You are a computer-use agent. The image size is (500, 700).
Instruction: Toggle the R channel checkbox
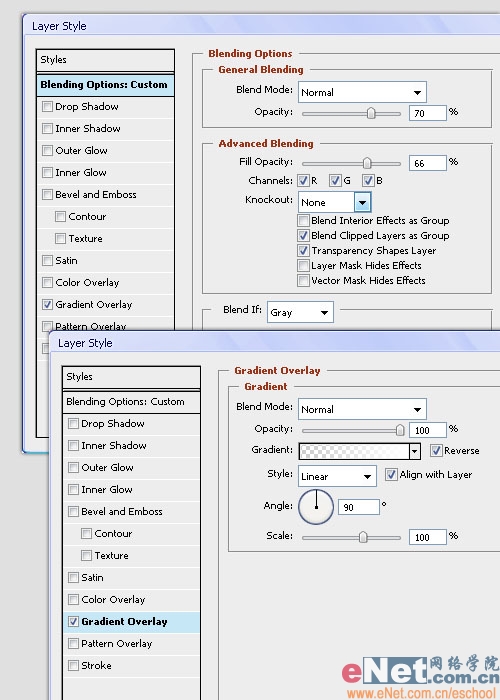pos(304,180)
